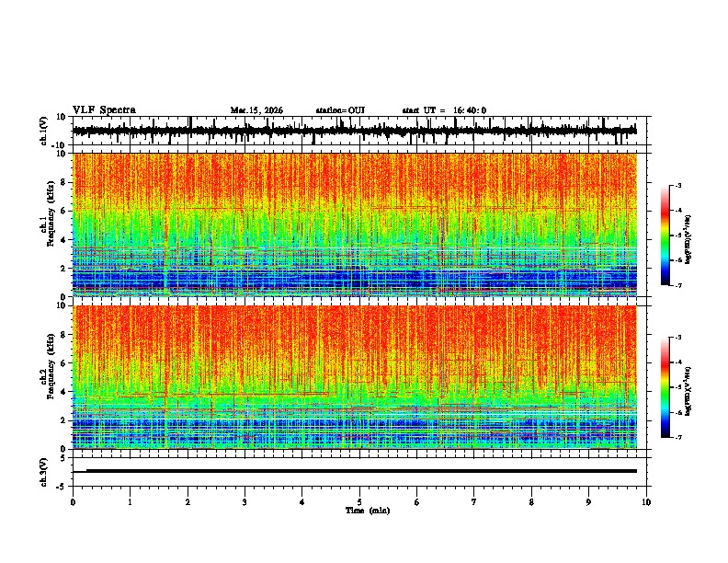
Task: Click the ch.2 colorbar log(PSD) unit label
Action: [688, 391]
